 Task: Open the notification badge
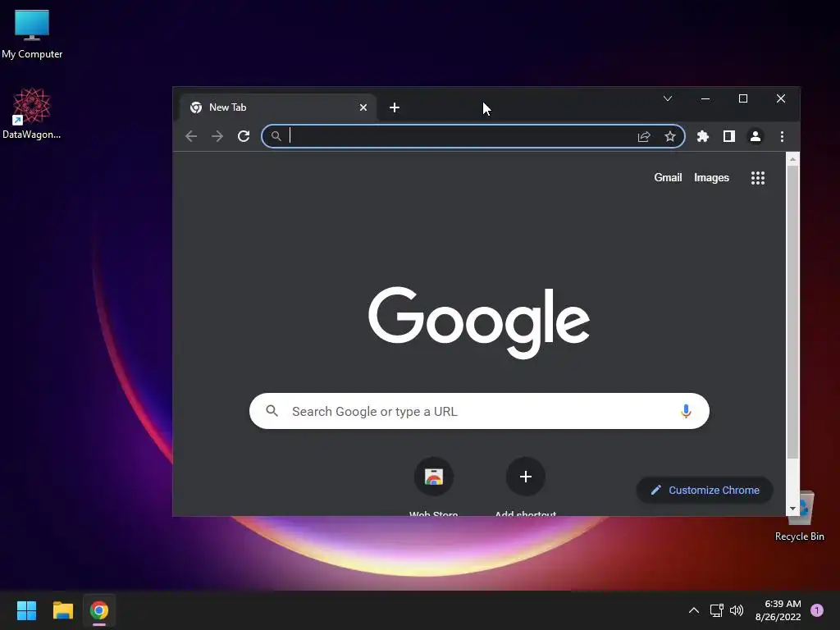click(817, 610)
